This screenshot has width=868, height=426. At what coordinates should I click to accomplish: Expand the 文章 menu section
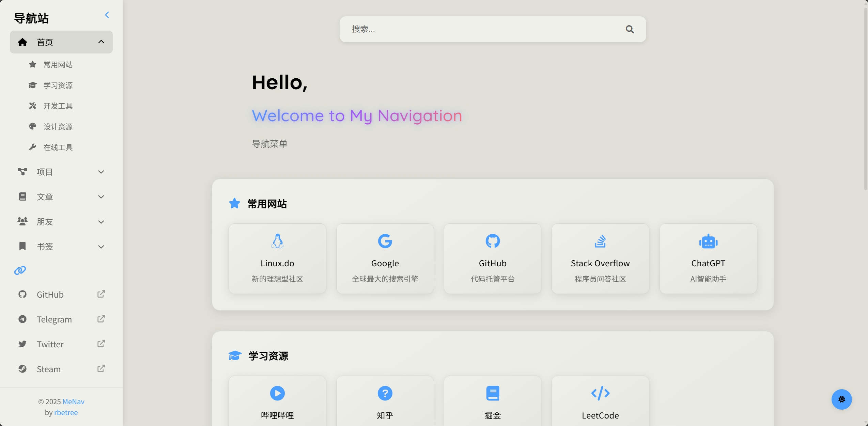click(101, 197)
